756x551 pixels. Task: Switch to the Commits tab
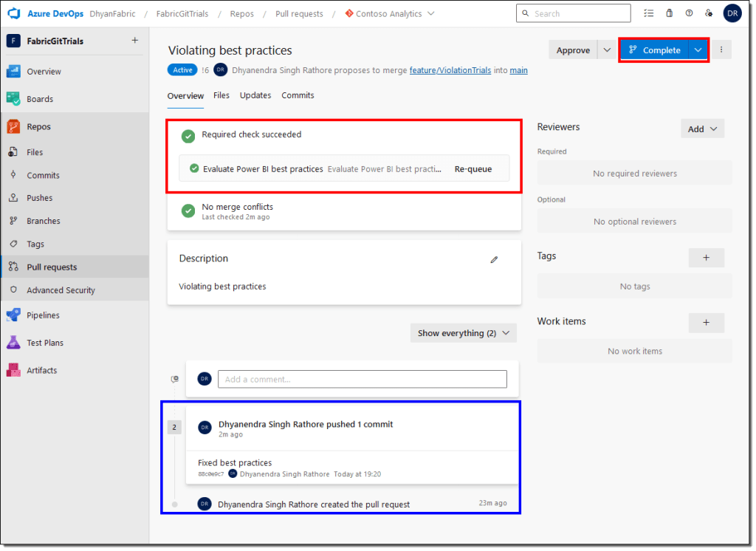[x=298, y=95]
